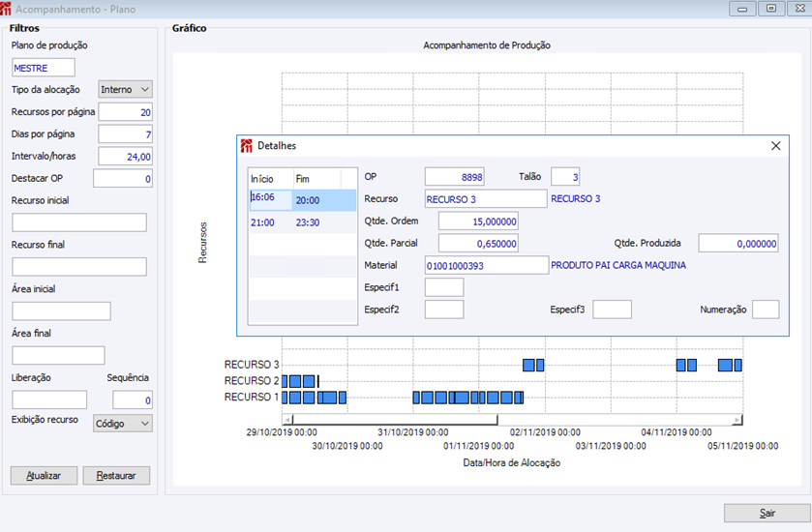Screen dimensions: 812x532
Task: Focus the Plano de produção field
Action: click(44, 68)
